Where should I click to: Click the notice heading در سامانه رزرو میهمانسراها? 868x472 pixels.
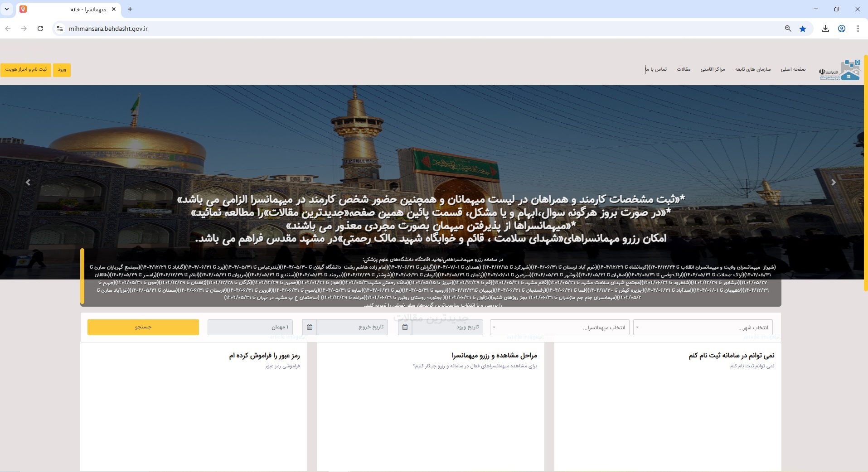point(433,260)
